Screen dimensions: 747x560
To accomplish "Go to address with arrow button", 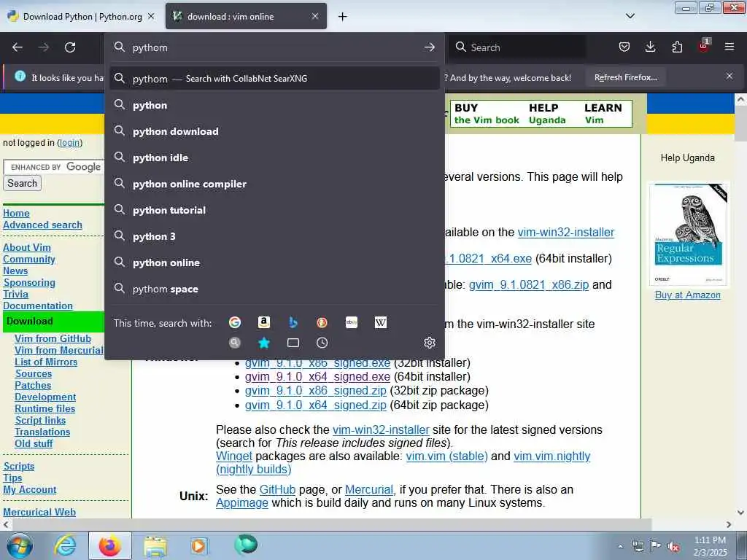I will 429,47.
